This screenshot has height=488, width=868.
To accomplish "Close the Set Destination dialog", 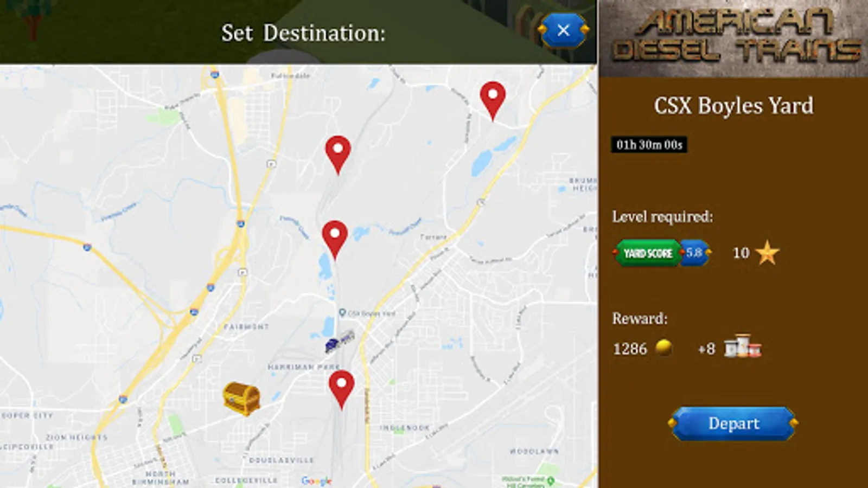I will pos(563,30).
